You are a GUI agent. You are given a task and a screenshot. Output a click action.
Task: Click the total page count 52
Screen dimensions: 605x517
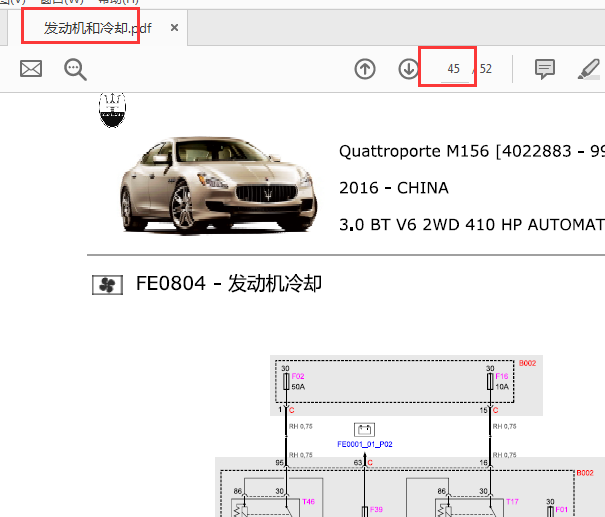point(486,69)
